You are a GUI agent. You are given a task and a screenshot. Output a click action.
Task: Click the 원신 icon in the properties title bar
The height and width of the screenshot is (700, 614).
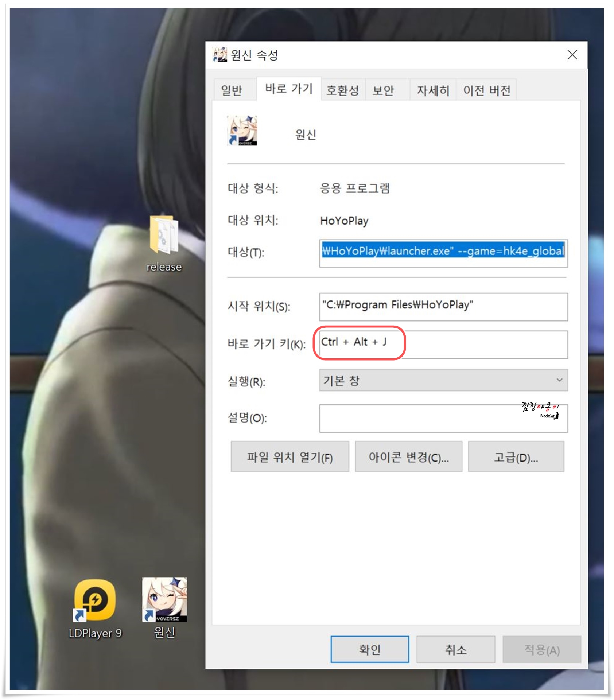point(220,55)
